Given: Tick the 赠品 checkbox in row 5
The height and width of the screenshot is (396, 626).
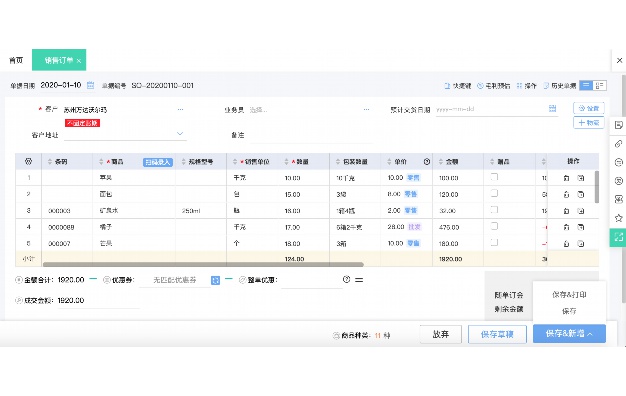Looking at the screenshot, I should pyautogui.click(x=494, y=242).
